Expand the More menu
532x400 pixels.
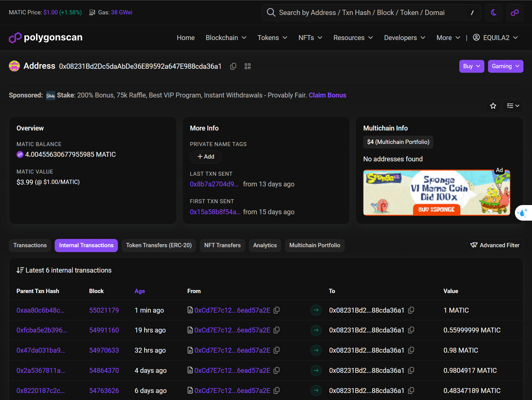click(x=448, y=38)
